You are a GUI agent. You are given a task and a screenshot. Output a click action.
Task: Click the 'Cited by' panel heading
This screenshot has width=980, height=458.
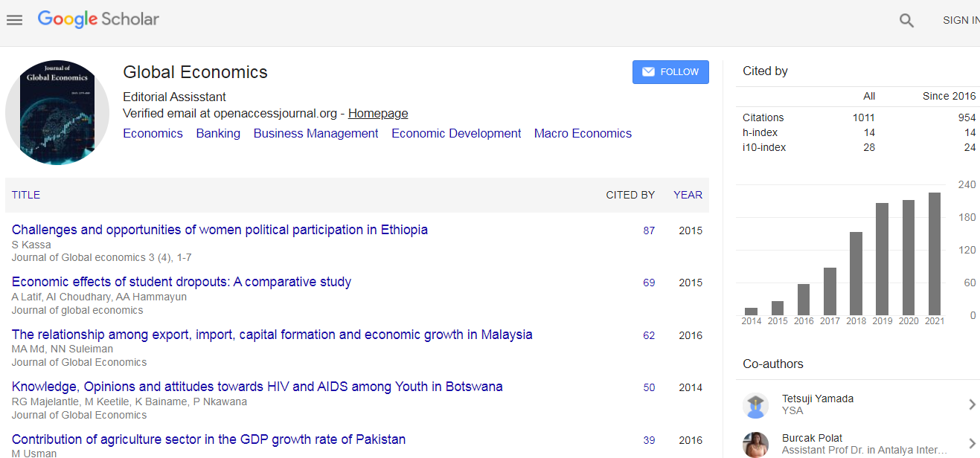[765, 71]
